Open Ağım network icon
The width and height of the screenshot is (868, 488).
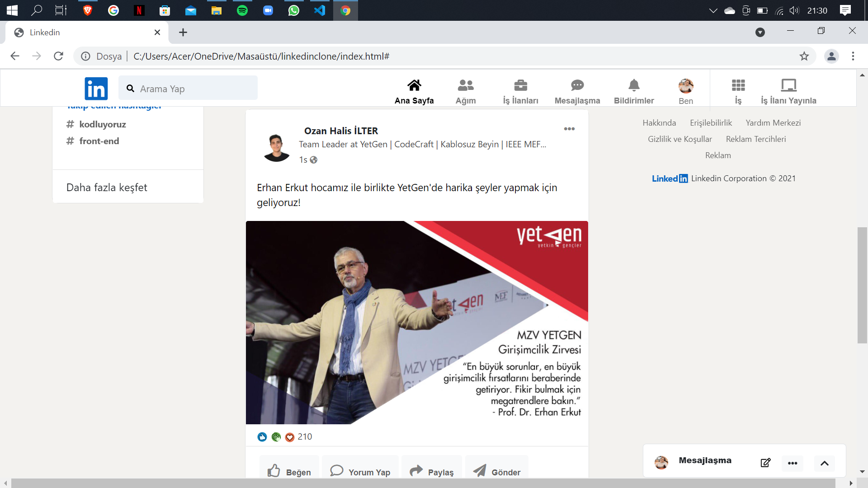tap(465, 85)
